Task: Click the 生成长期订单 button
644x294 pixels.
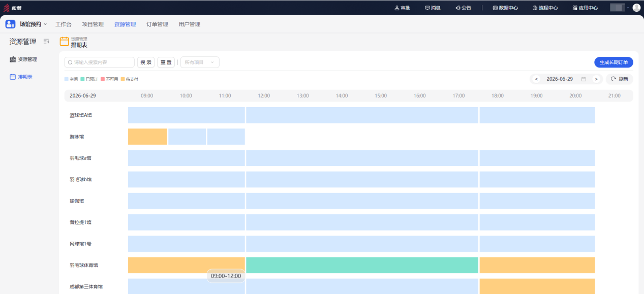Action: click(614, 62)
